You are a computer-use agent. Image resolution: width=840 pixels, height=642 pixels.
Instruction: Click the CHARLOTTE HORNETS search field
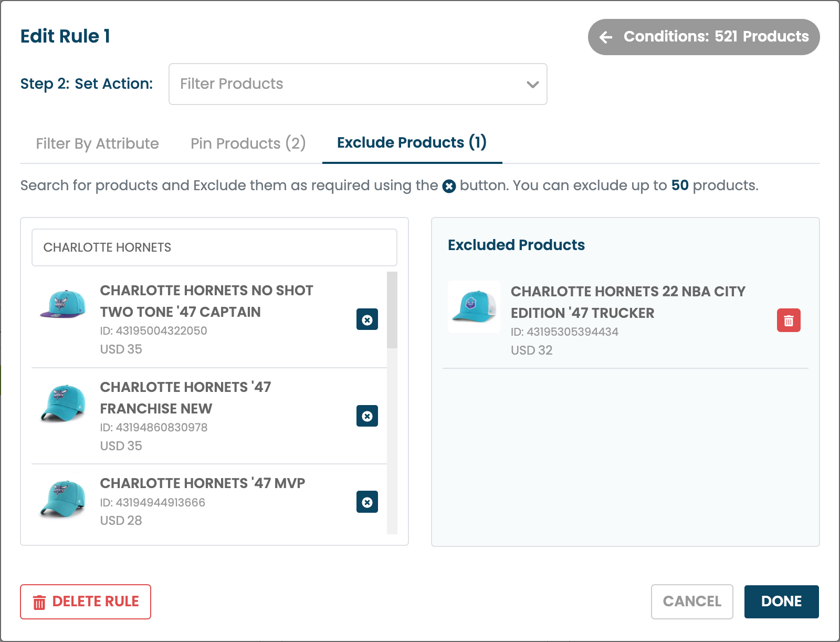pyautogui.click(x=214, y=247)
